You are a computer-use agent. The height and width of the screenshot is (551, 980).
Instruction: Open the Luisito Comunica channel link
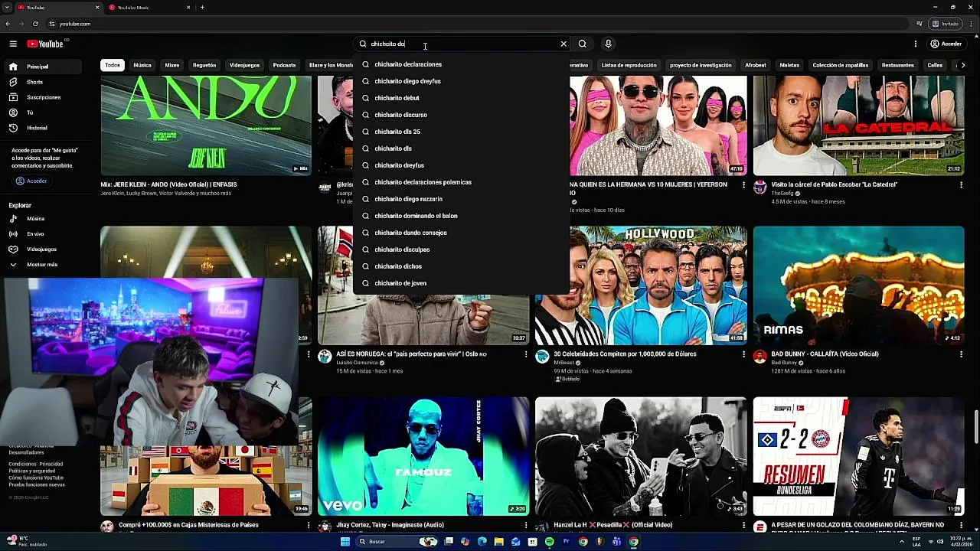tap(358, 363)
